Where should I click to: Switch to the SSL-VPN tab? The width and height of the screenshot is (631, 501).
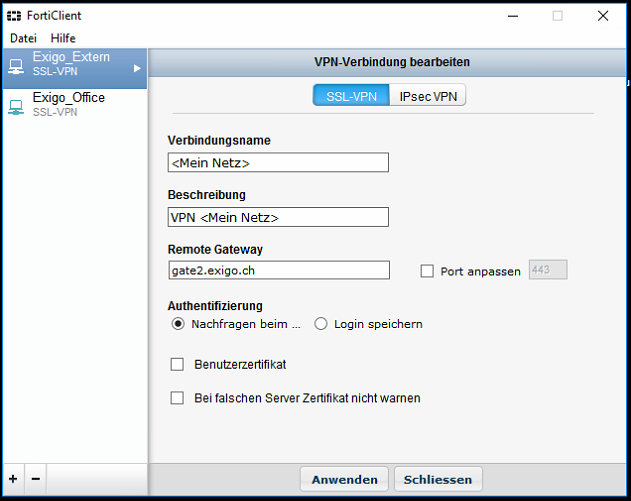point(351,95)
